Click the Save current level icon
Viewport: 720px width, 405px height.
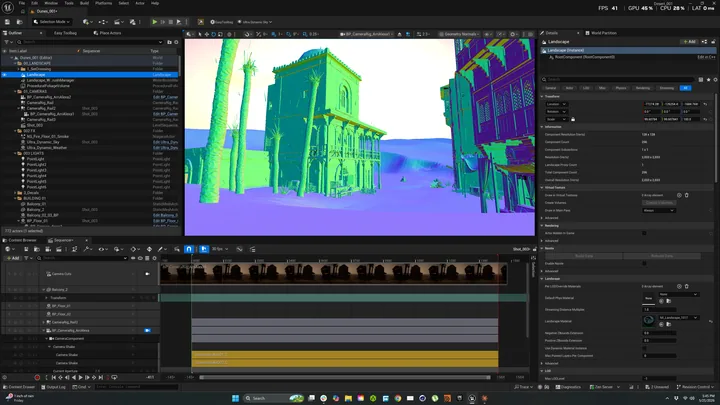[x=7, y=22]
